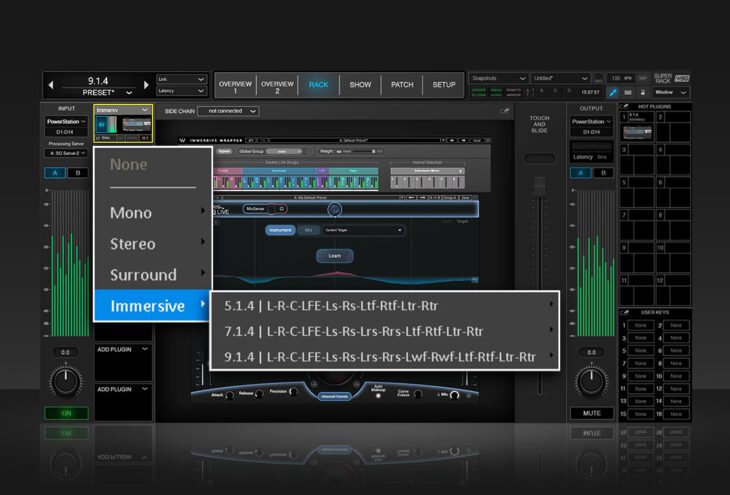
Task: Click the Precision knob on the plugin
Action: click(x=293, y=392)
